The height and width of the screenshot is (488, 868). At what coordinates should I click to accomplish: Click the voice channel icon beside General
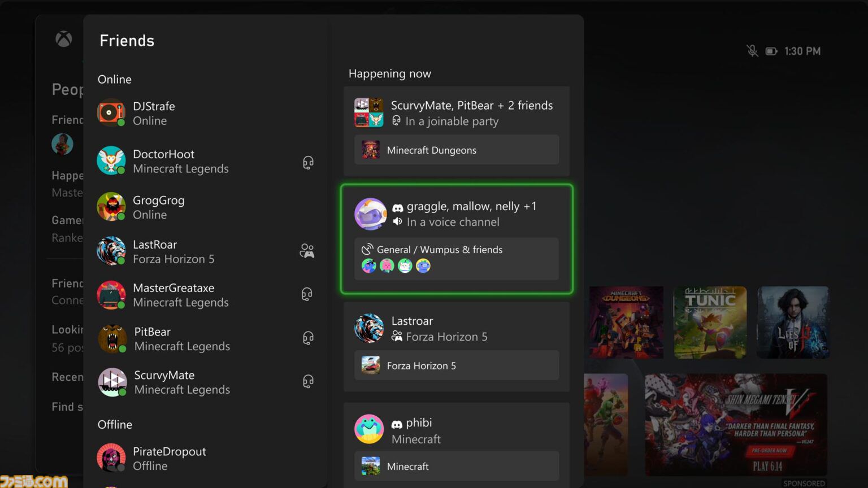[367, 249]
